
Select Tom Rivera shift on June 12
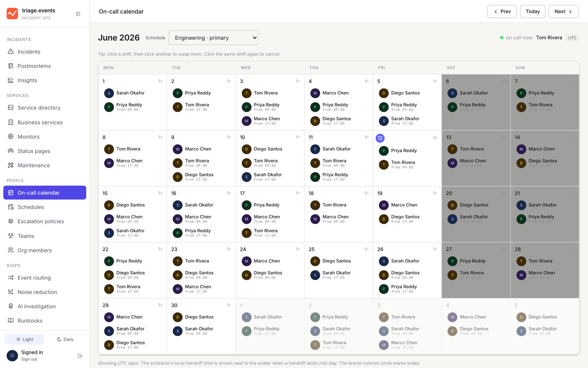[x=407, y=164]
